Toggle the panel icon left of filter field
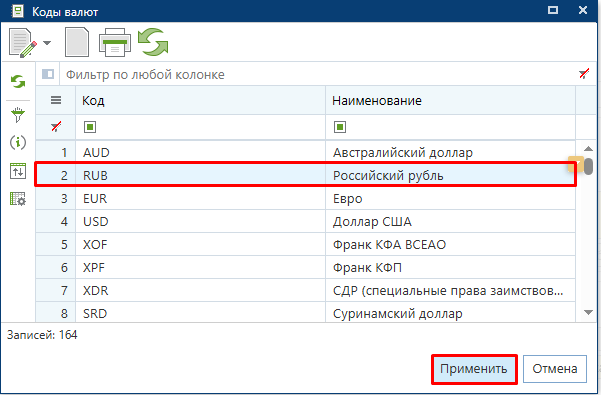This screenshot has height=395, width=601. (x=48, y=74)
